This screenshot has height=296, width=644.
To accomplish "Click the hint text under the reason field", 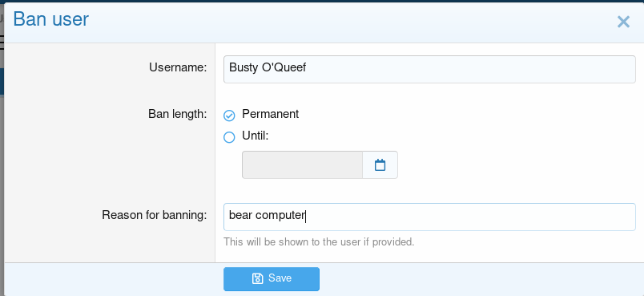I will [319, 241].
